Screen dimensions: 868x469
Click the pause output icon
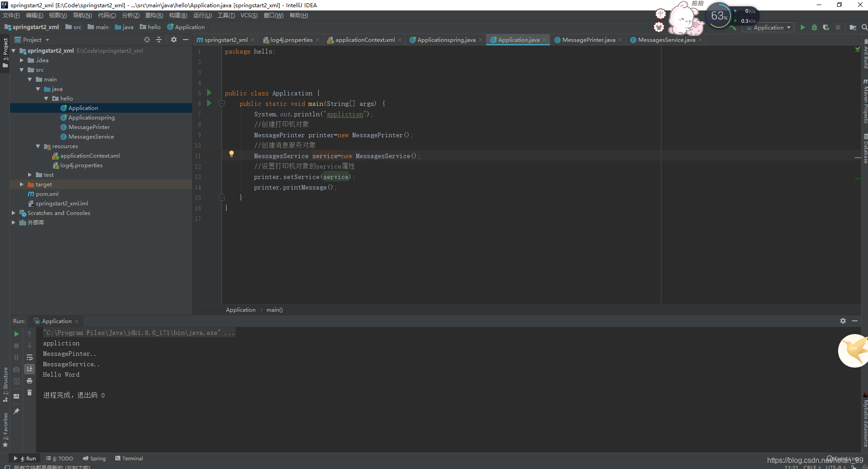point(16,358)
